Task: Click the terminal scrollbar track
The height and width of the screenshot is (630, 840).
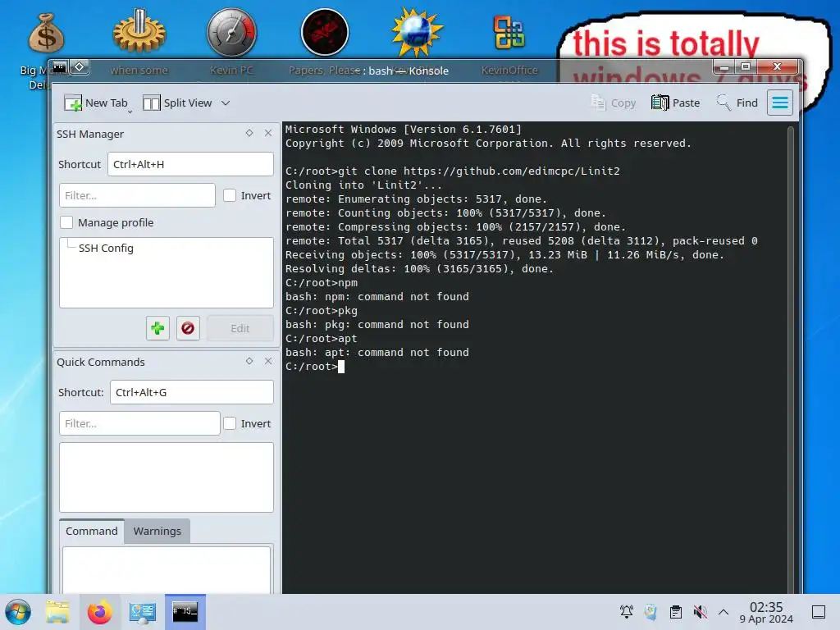Action: [x=791, y=359]
